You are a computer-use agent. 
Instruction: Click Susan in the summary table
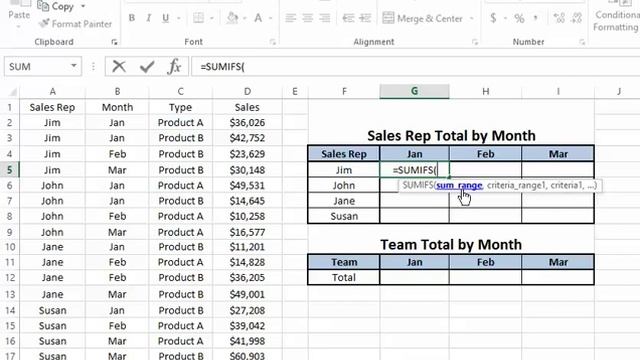pos(344,216)
